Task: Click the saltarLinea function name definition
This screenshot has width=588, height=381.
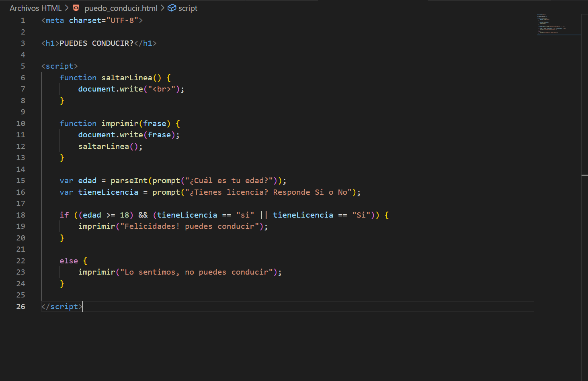Action: click(127, 78)
